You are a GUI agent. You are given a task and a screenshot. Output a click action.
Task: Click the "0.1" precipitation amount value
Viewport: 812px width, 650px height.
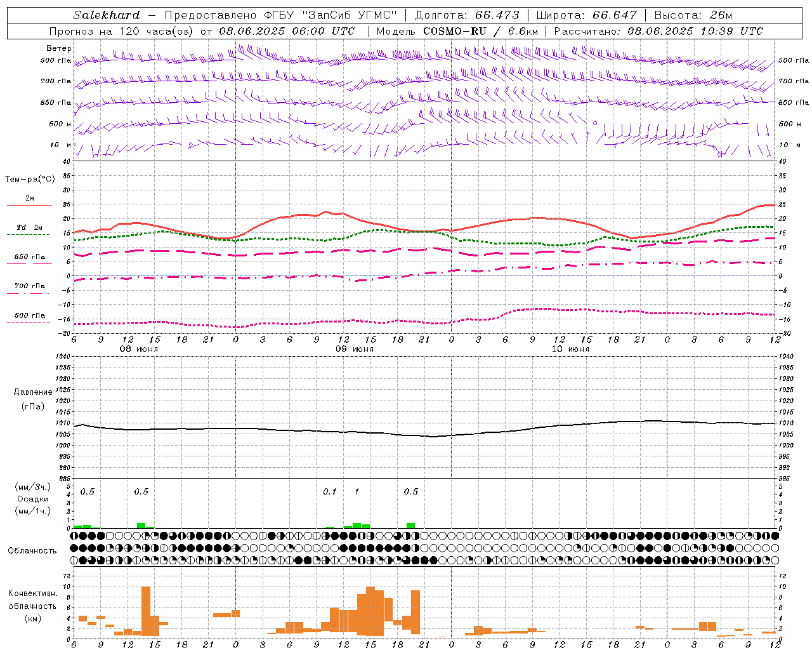(330, 492)
